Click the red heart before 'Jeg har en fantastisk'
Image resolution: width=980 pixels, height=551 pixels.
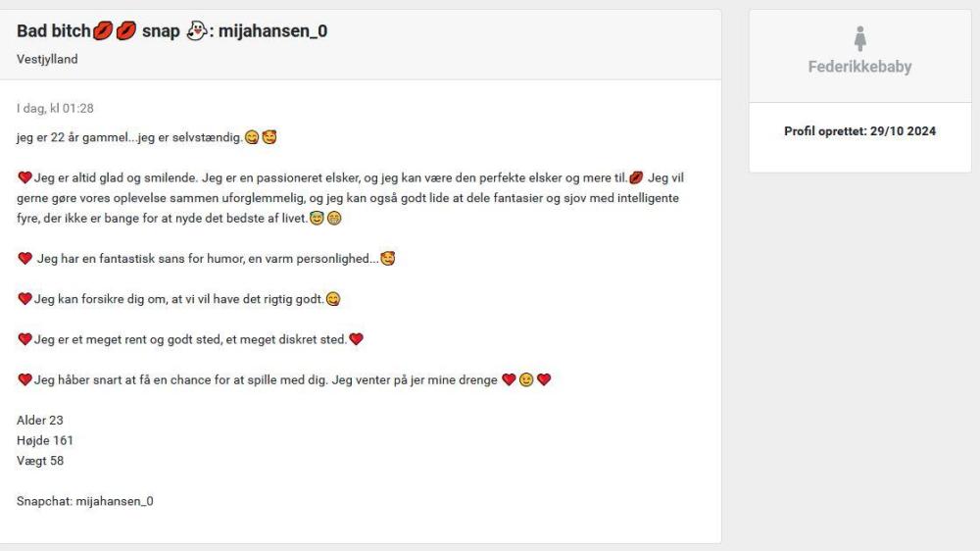[25, 258]
